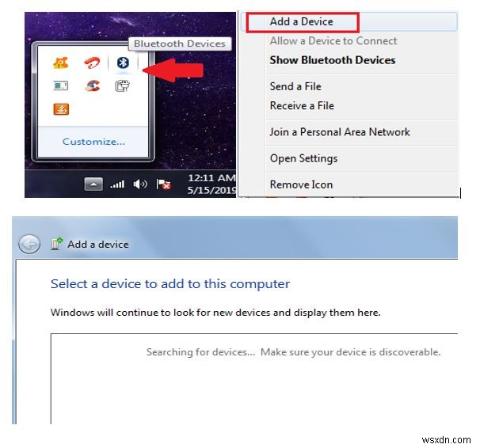Screen dimensions: 480x448
Task: Click the red Airtel swirl tray icon
Action: click(x=92, y=63)
